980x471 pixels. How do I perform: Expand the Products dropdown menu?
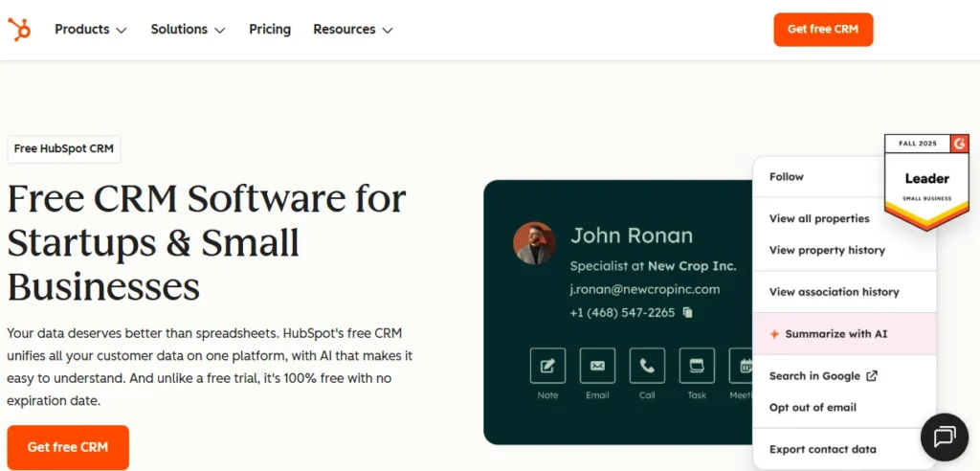point(90,30)
